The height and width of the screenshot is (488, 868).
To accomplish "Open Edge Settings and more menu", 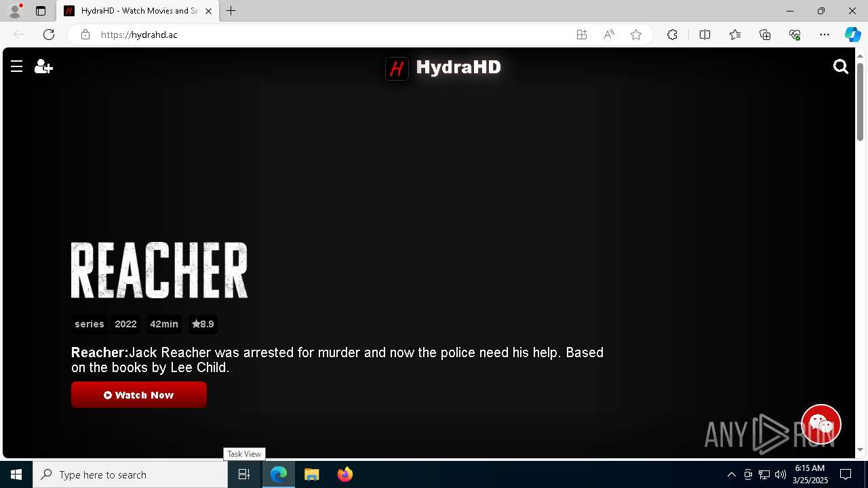I will click(825, 35).
